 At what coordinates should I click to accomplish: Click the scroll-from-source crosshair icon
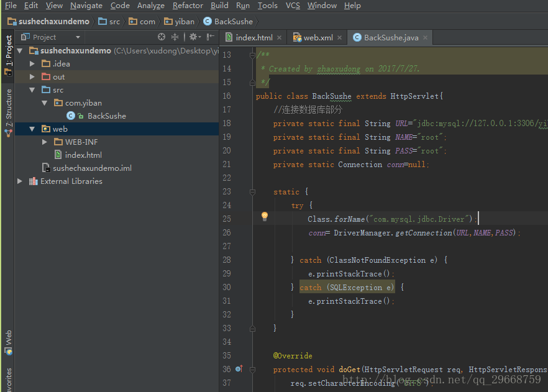pos(161,37)
